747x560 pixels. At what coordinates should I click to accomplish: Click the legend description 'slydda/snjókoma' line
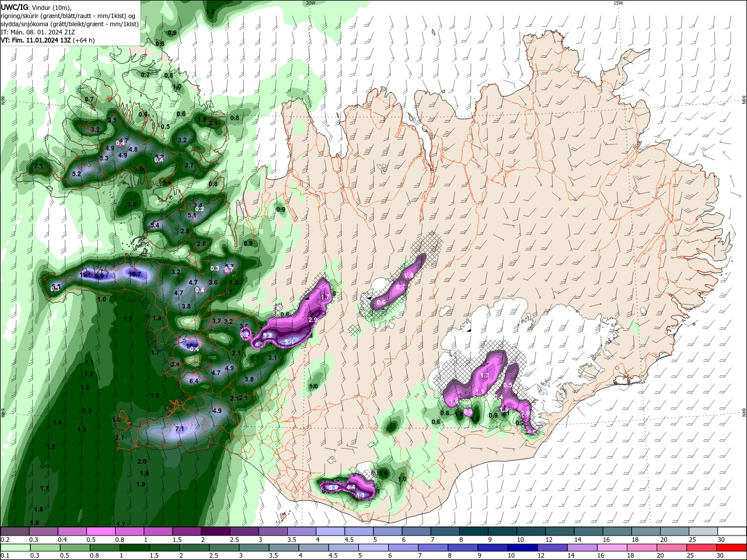[69, 24]
